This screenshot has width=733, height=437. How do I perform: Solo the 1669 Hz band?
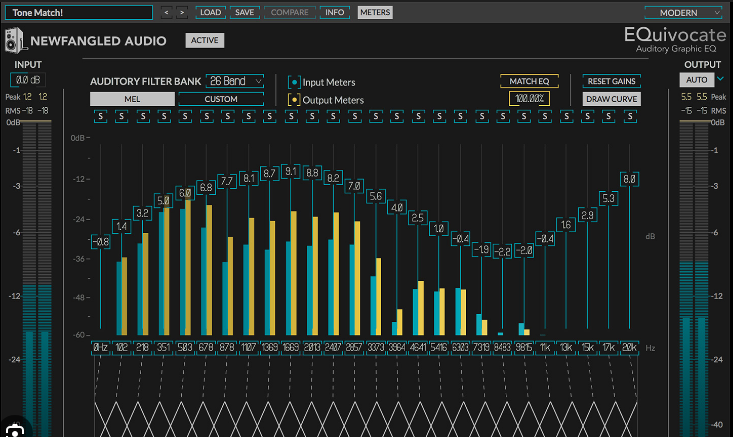click(x=291, y=116)
